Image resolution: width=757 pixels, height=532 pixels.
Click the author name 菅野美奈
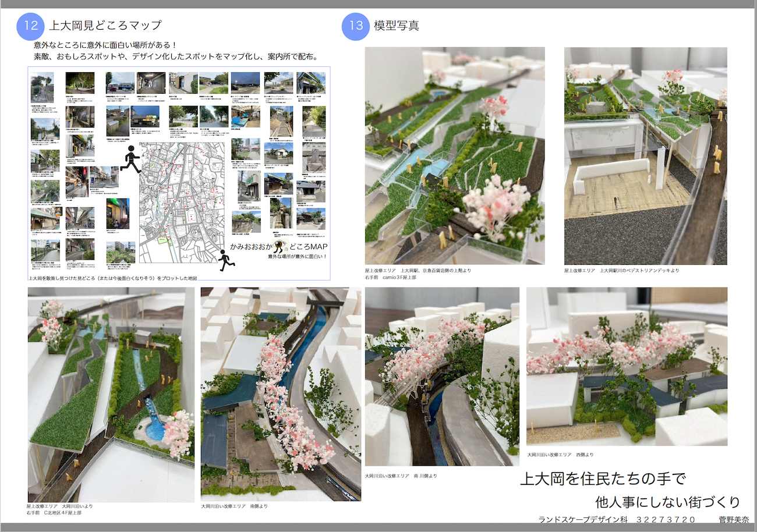[734, 519]
